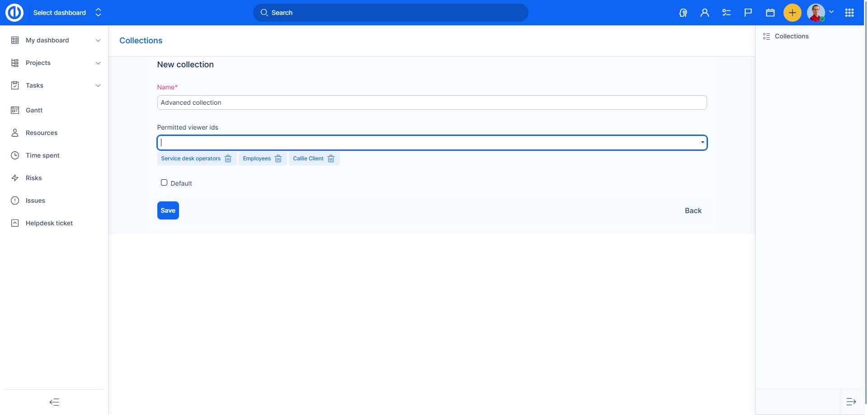
Task: Remove Callie Client from permitted viewers
Action: click(x=331, y=159)
